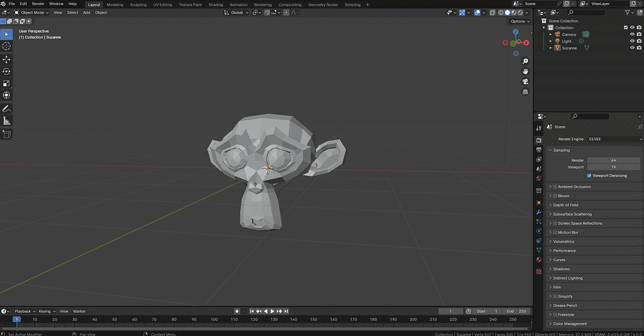Select wireframe viewport shading

501,13
